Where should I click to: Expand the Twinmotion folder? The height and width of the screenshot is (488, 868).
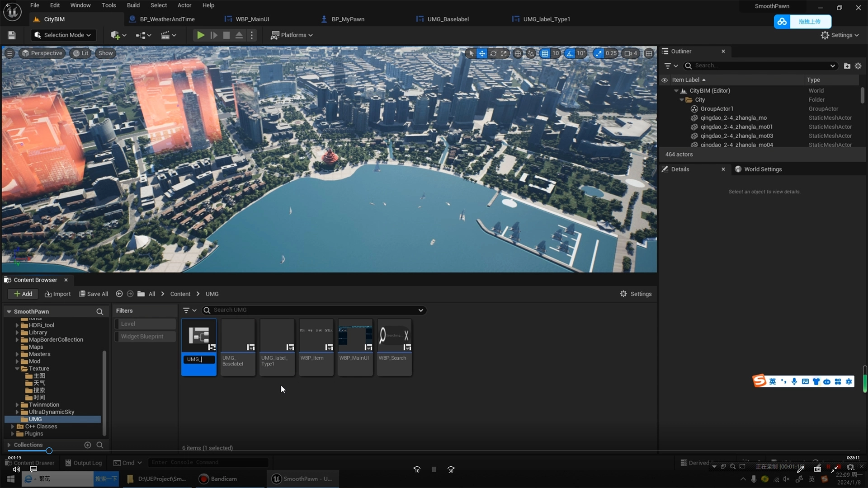[17, 405]
